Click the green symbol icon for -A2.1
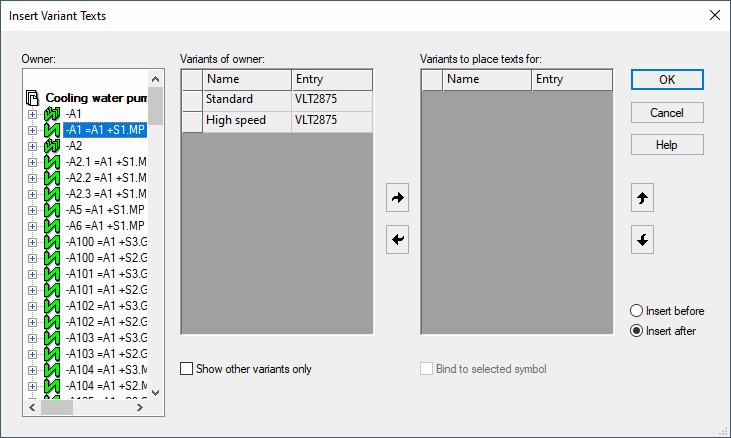The height and width of the screenshot is (438, 731). (52, 162)
